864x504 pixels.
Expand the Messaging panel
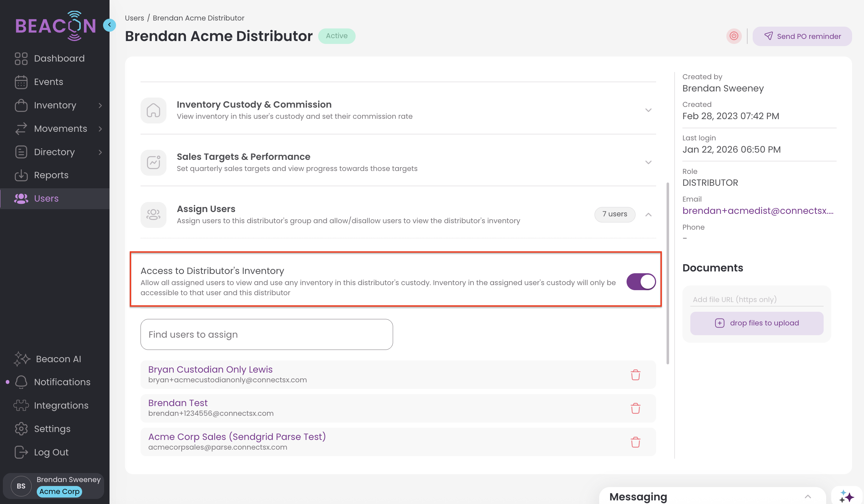[808, 496]
